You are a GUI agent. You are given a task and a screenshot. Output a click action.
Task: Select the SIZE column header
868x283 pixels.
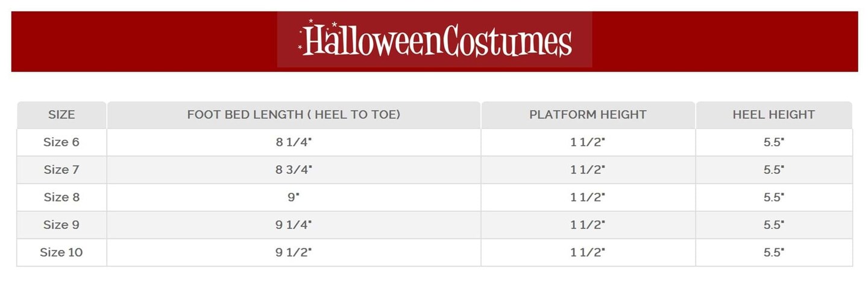[x=61, y=114]
